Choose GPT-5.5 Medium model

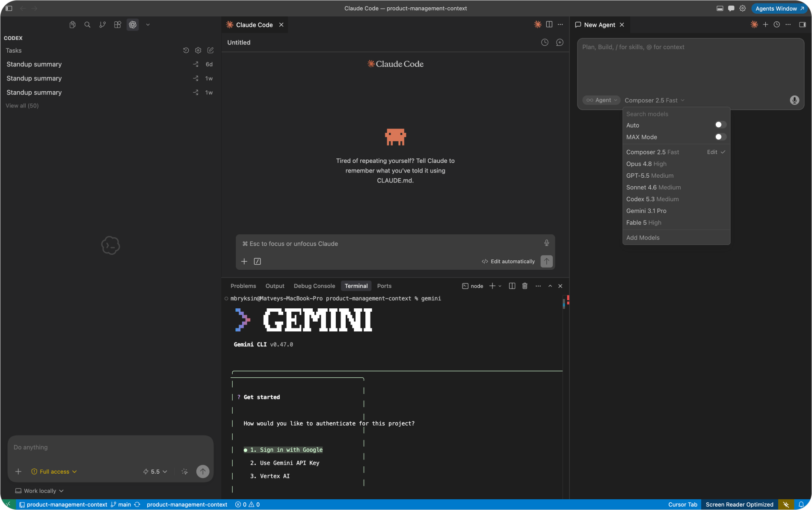click(676, 176)
